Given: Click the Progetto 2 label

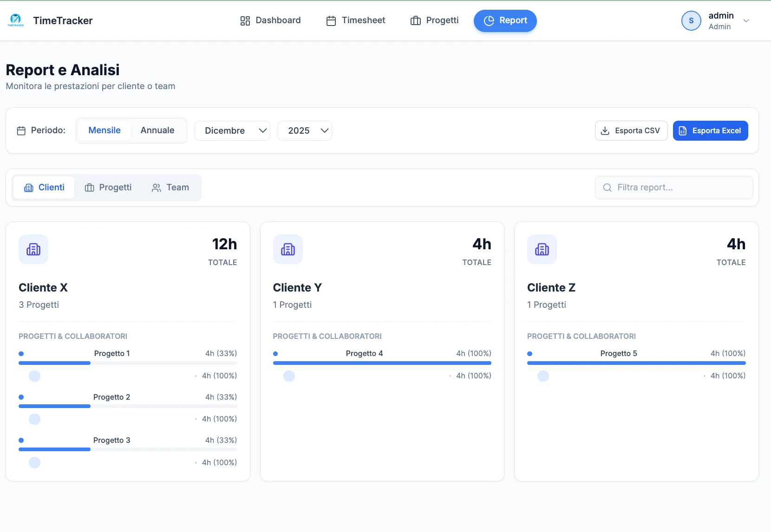Looking at the screenshot, I should pos(112,397).
